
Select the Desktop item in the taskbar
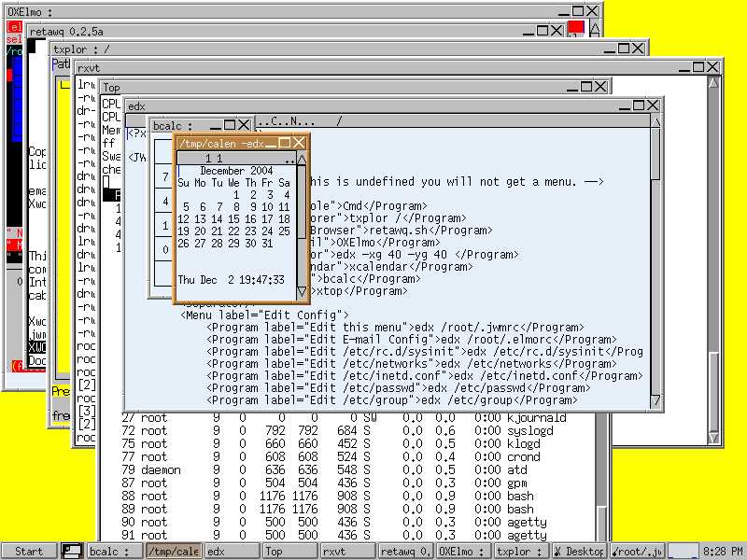[579, 551]
